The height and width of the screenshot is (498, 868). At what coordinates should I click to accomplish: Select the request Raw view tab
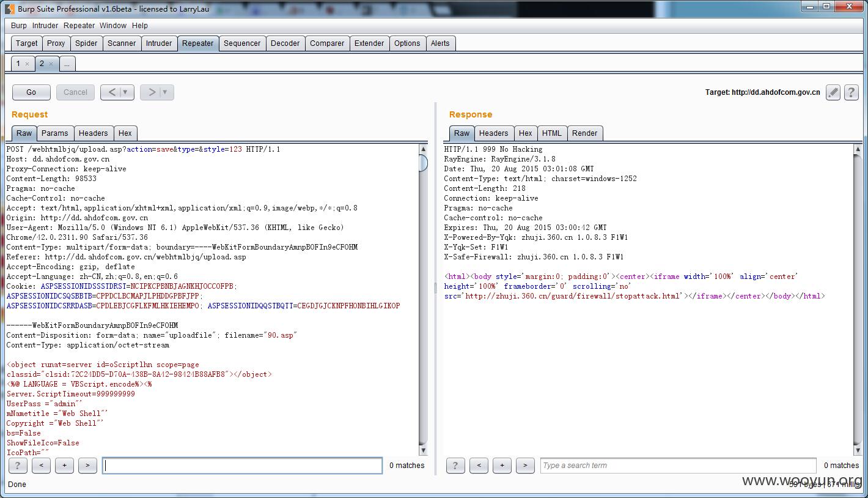[24, 133]
